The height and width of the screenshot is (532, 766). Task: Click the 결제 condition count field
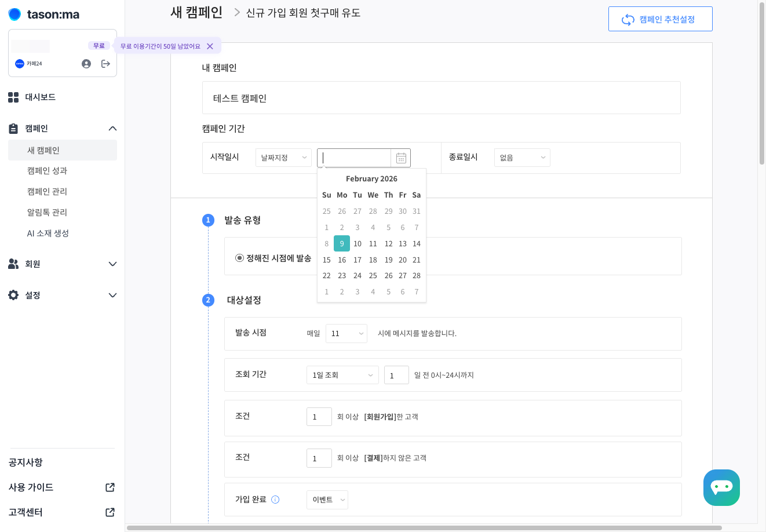319,458
